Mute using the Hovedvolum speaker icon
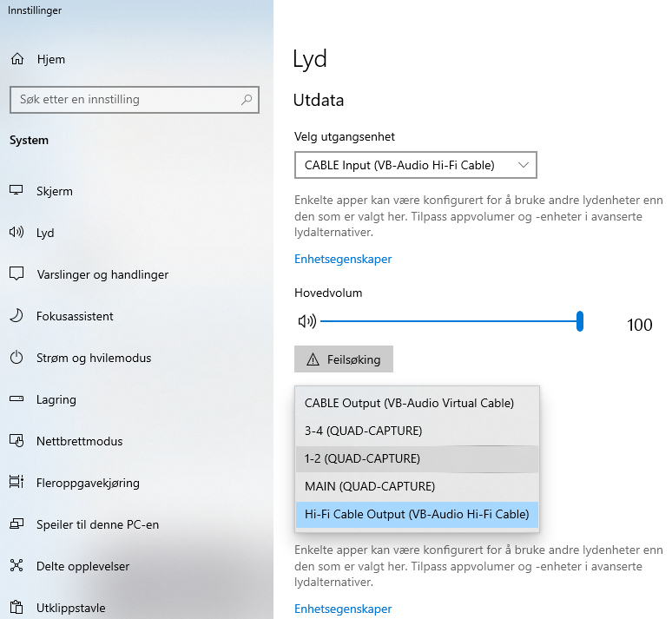The height and width of the screenshot is (619, 672). tap(306, 322)
